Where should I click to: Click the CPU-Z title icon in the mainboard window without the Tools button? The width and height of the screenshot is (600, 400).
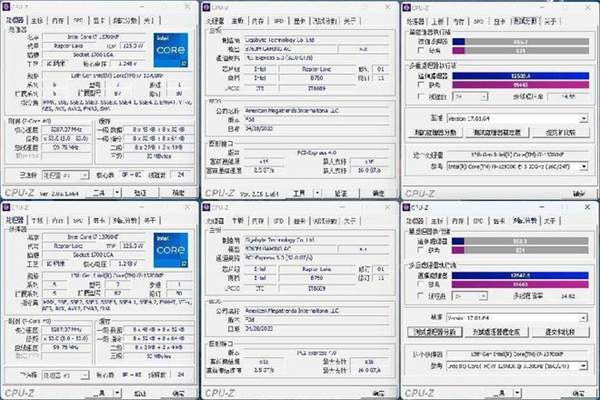pos(206,207)
